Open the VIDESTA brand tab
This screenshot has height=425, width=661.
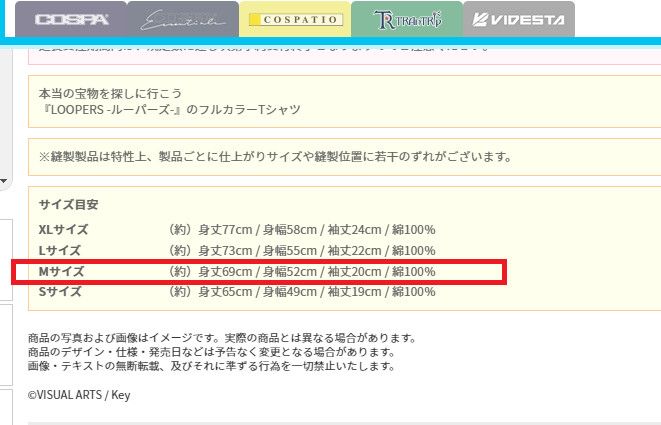pyautogui.click(x=519, y=19)
